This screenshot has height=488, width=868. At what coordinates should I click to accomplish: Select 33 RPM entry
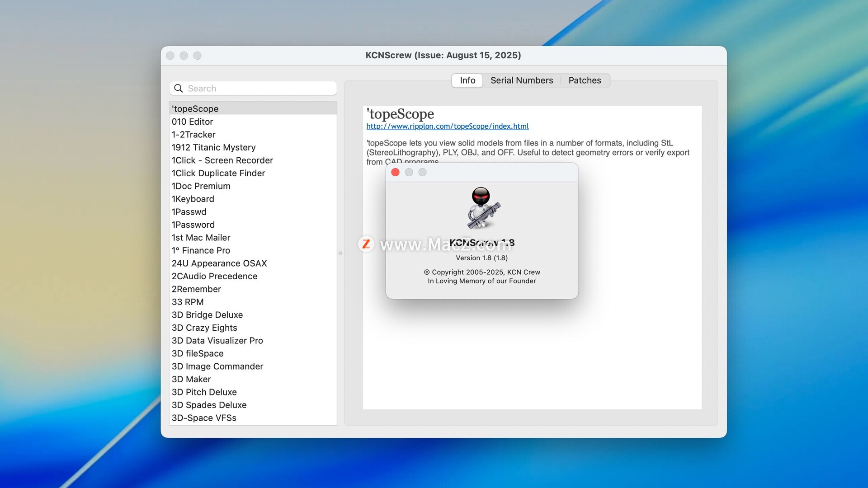tap(253, 302)
